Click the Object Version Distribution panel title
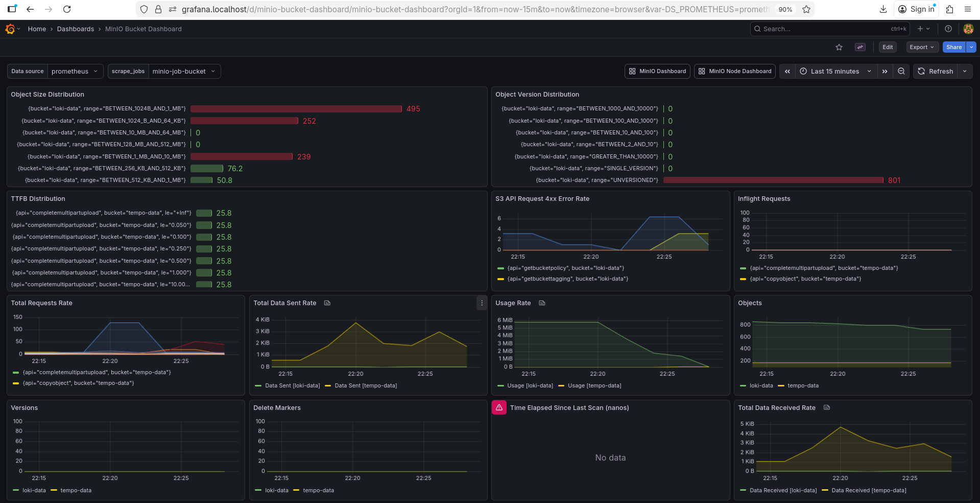The image size is (980, 503). 537,95
